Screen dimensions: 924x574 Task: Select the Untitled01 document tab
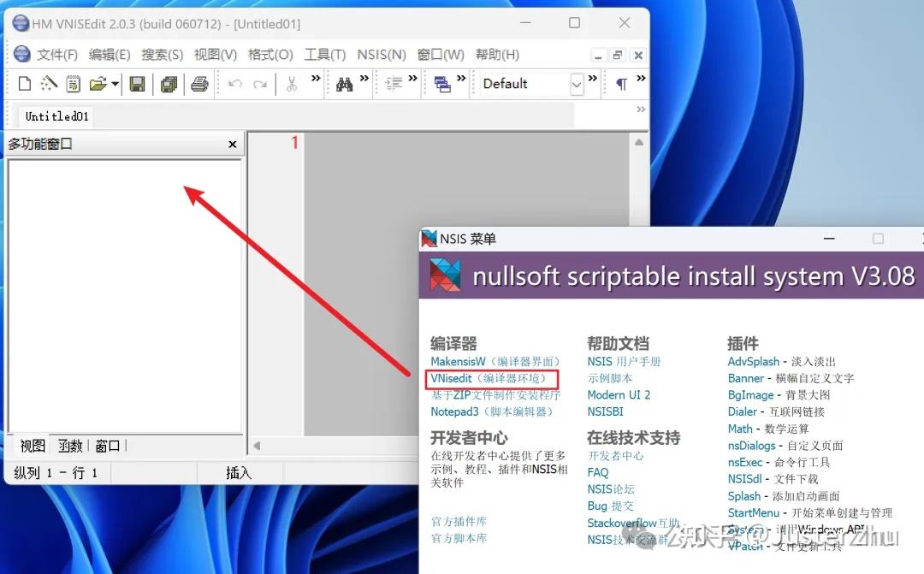pos(56,116)
